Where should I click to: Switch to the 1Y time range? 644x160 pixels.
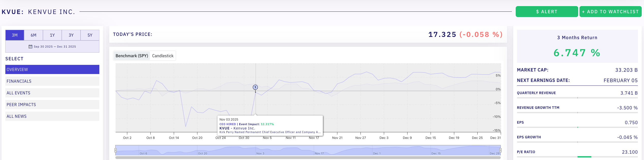click(x=52, y=35)
